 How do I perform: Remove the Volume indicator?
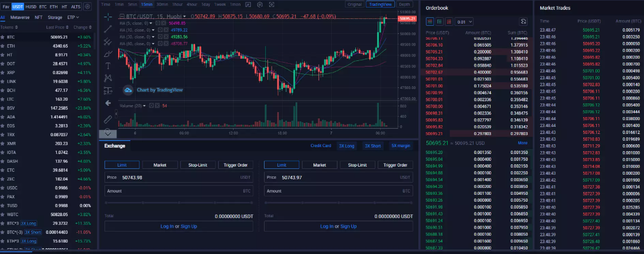(x=157, y=106)
